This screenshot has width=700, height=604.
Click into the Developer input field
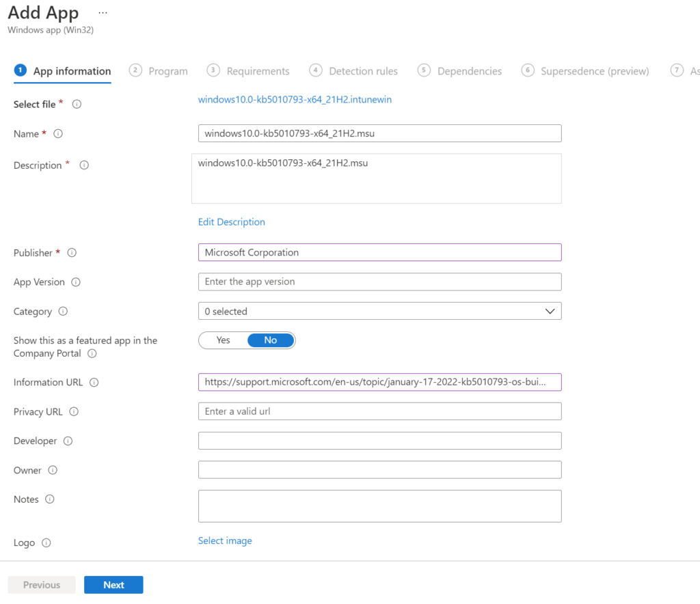(x=380, y=441)
